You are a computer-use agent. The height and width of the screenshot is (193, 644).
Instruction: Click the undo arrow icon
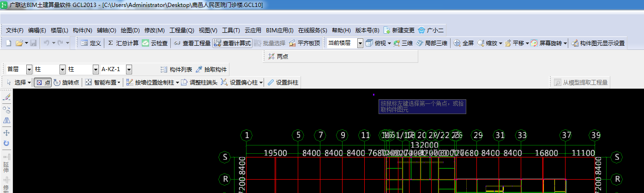(x=47, y=43)
